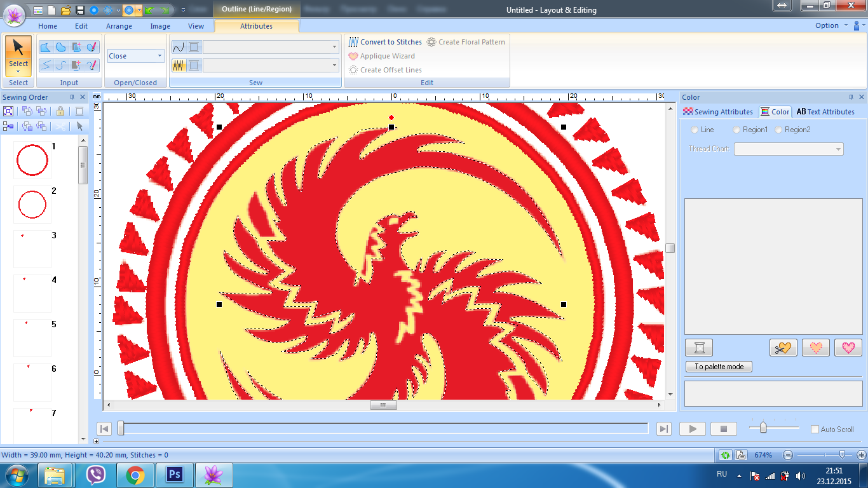This screenshot has height=488, width=868.
Task: Launch Photoshop from the taskbar
Action: pos(173,475)
